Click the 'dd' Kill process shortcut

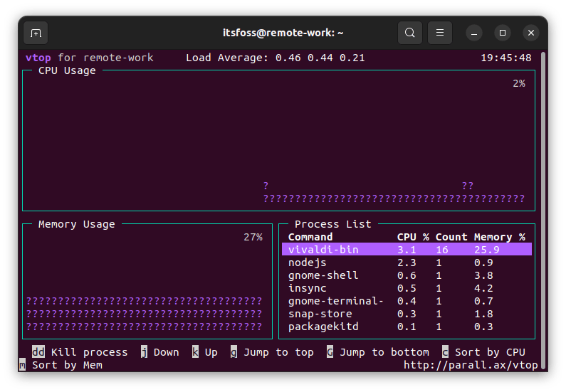[38, 352]
